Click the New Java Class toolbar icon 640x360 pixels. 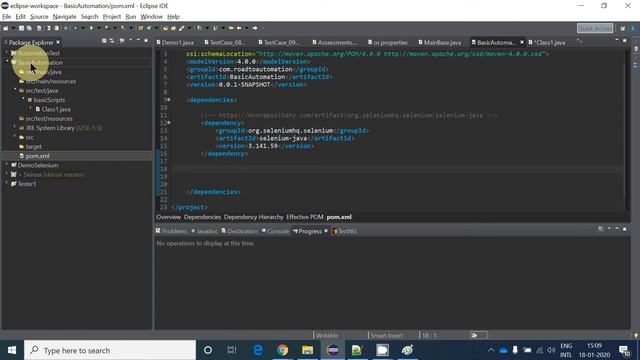click(x=149, y=28)
